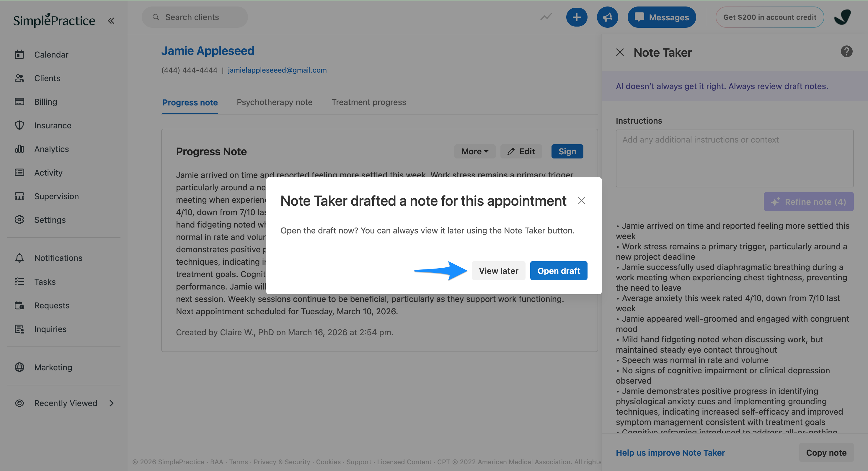The width and height of the screenshot is (868, 471).
Task: Click the Support footer link
Action: tap(358, 462)
